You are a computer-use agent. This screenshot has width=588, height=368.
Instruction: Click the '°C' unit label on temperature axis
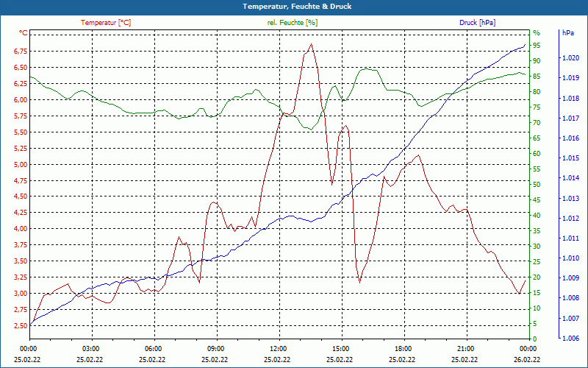tap(24, 33)
